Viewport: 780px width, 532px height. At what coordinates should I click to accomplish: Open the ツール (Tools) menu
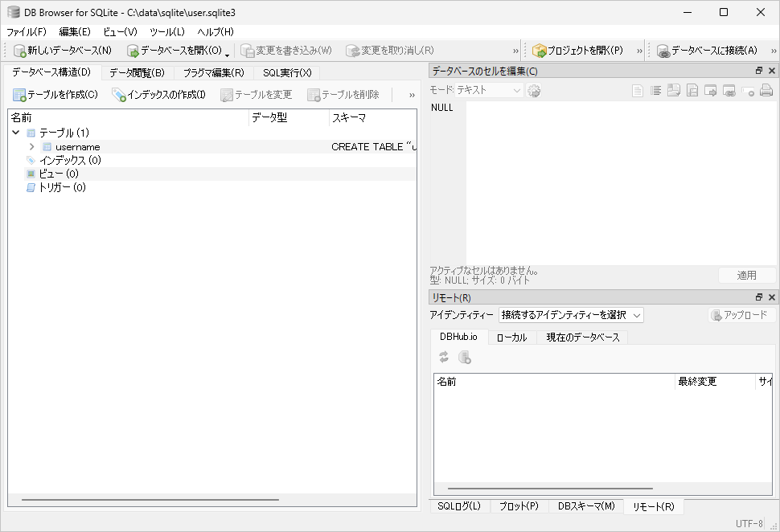[x=166, y=31]
